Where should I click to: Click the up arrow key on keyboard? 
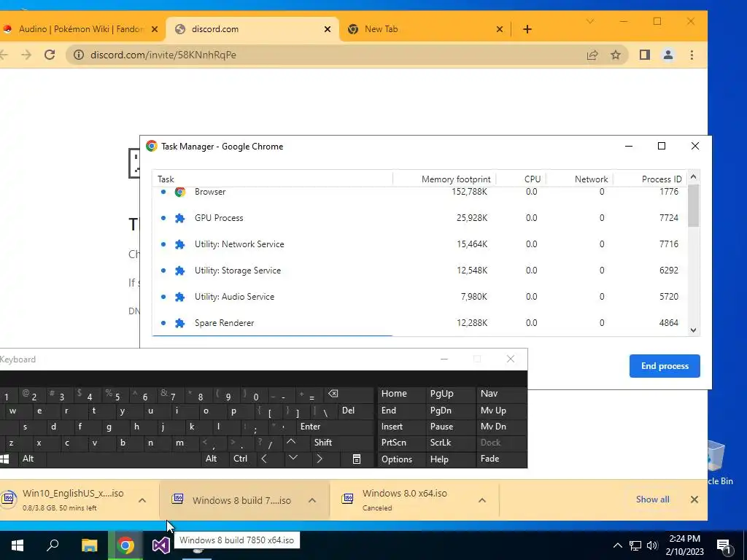coord(290,442)
